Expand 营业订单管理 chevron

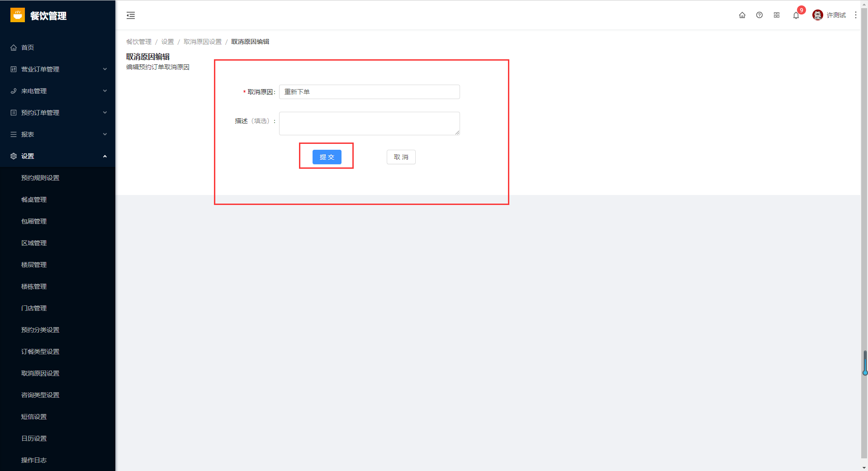[x=105, y=69]
